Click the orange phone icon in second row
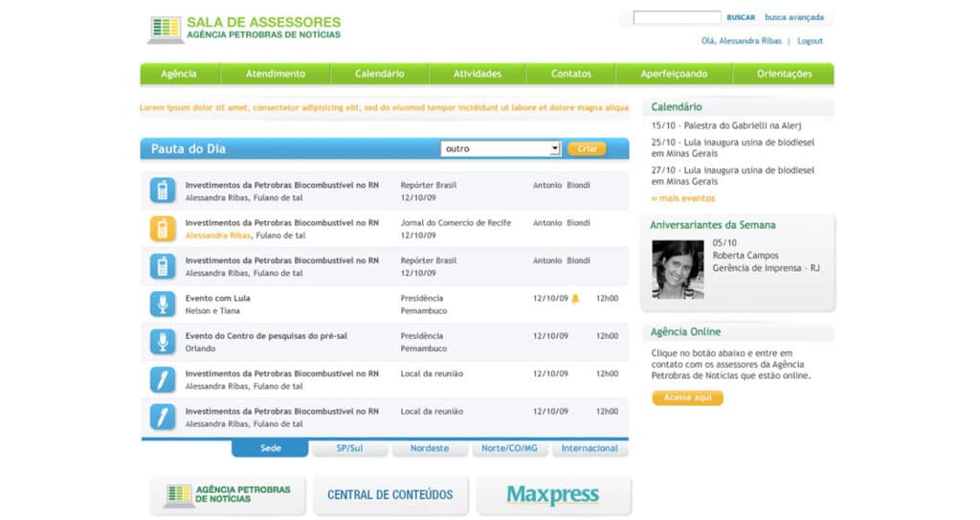The height and width of the screenshot is (520, 980). tap(163, 228)
